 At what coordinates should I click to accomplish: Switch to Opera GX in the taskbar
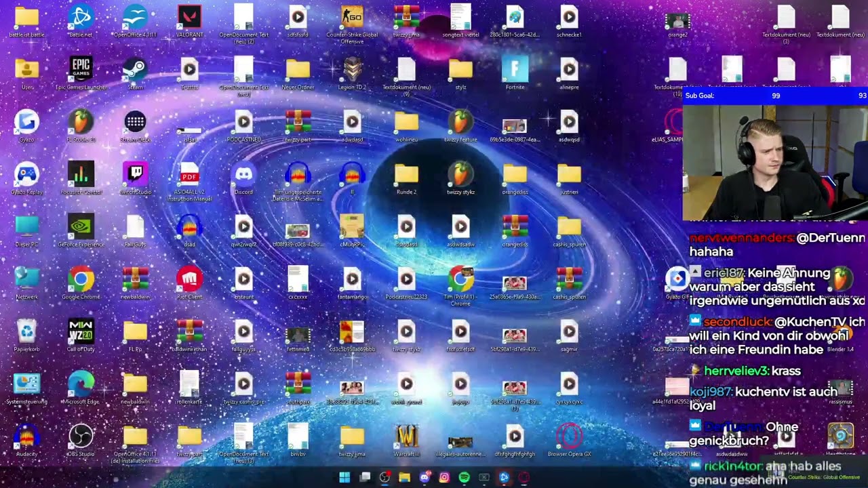[x=524, y=477]
